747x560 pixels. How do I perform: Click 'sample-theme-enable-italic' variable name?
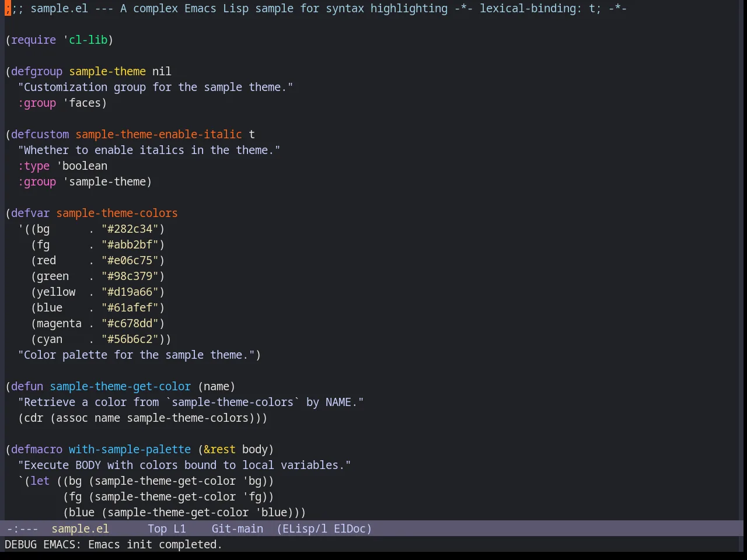point(159,134)
